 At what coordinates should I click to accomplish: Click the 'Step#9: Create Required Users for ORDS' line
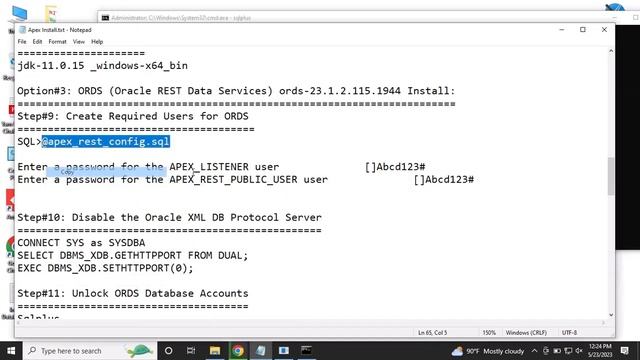click(x=133, y=116)
